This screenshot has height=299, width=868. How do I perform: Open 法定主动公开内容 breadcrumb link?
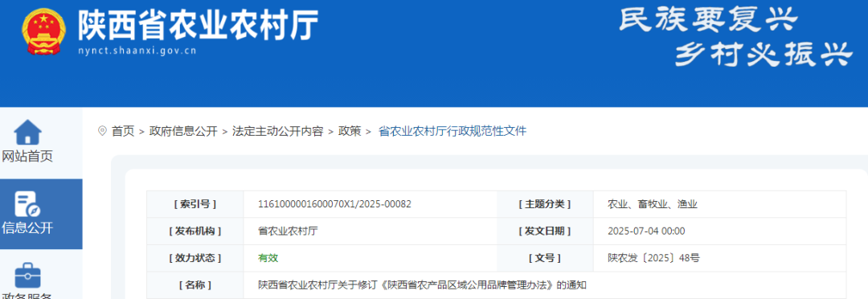tap(278, 131)
